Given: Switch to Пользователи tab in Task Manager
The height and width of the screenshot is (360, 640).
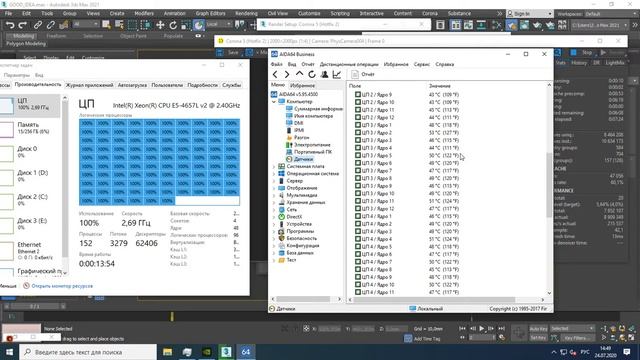Looking at the screenshot, I should [167, 85].
